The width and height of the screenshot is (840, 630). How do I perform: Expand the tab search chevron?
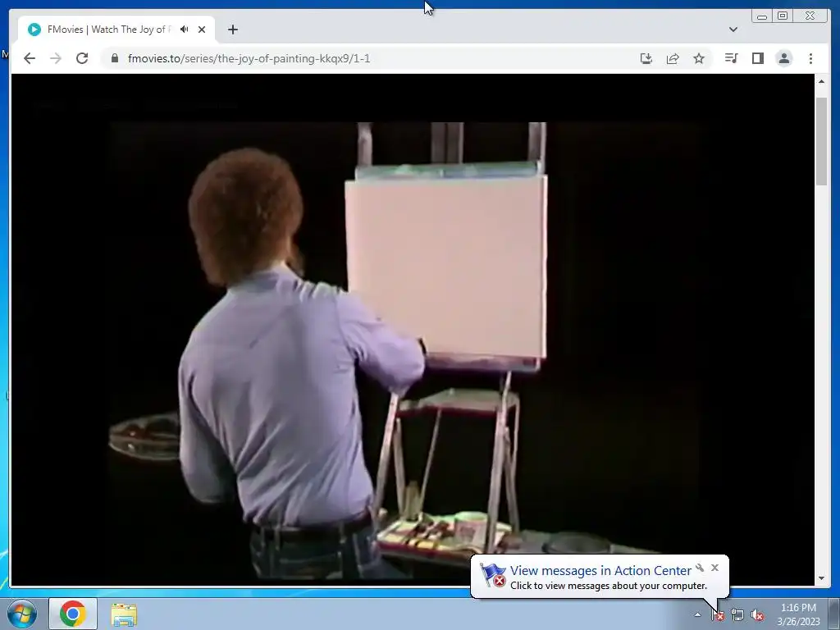click(733, 30)
